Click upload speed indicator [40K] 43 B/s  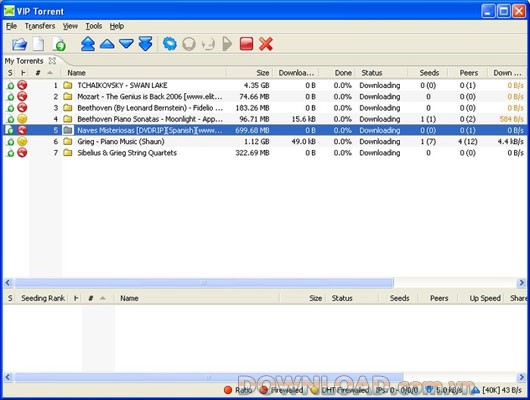pos(497,390)
